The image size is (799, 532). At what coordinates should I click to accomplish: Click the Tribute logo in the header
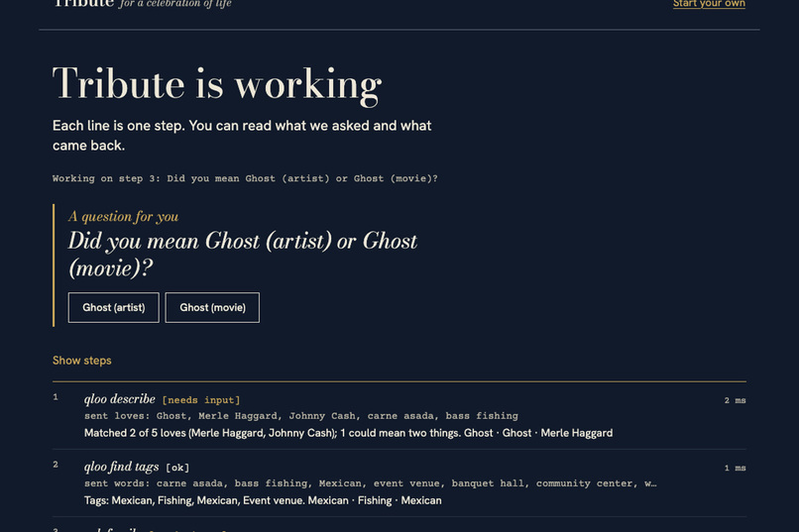83,4
